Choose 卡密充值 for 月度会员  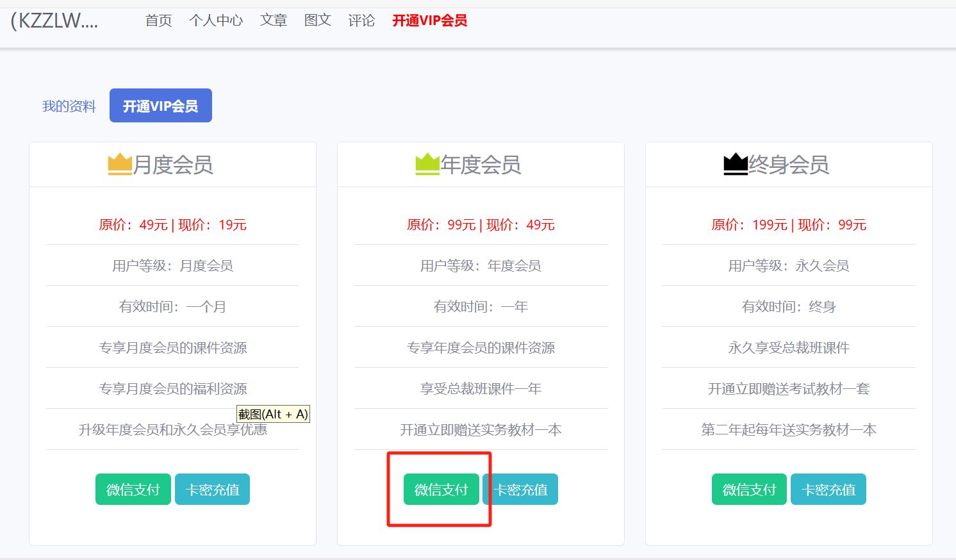coord(213,490)
